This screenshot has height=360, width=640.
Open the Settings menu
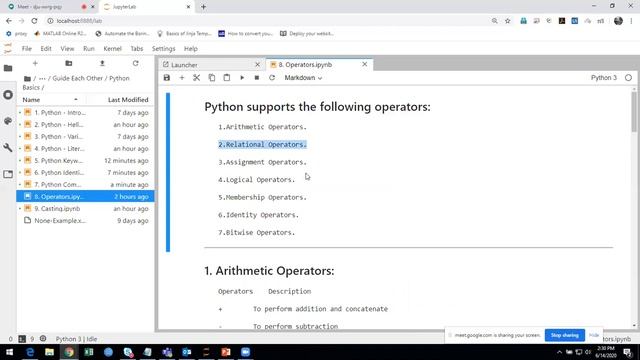pos(163,49)
